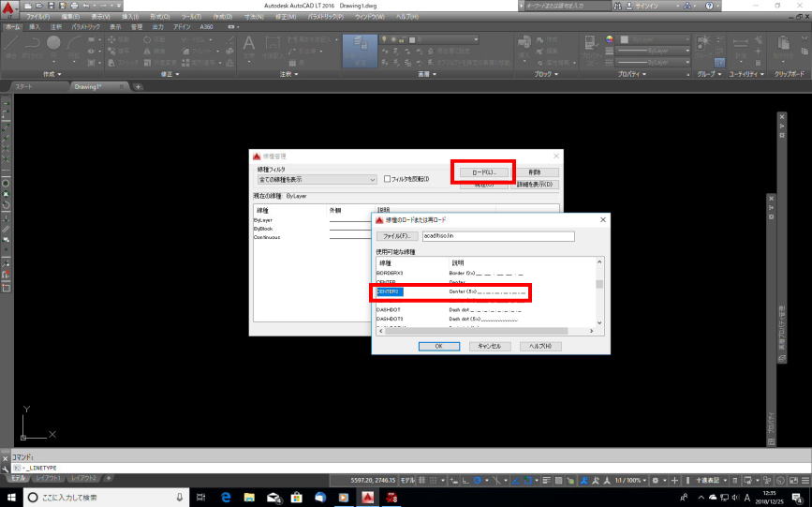Select the Polyline tool in the ribbon

click(32, 47)
